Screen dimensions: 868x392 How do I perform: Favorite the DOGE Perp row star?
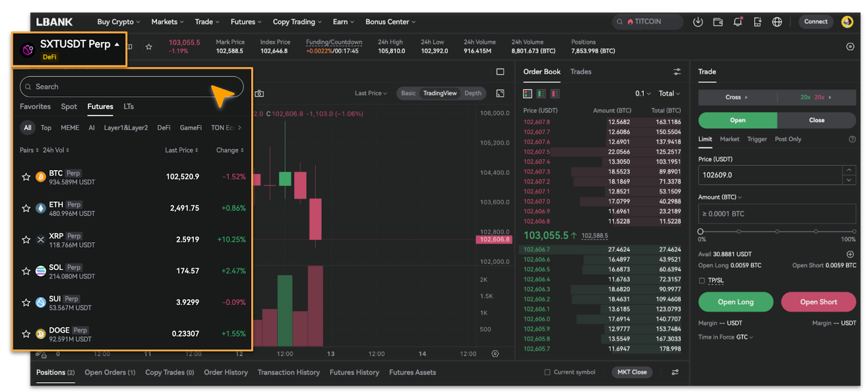pyautogui.click(x=25, y=334)
